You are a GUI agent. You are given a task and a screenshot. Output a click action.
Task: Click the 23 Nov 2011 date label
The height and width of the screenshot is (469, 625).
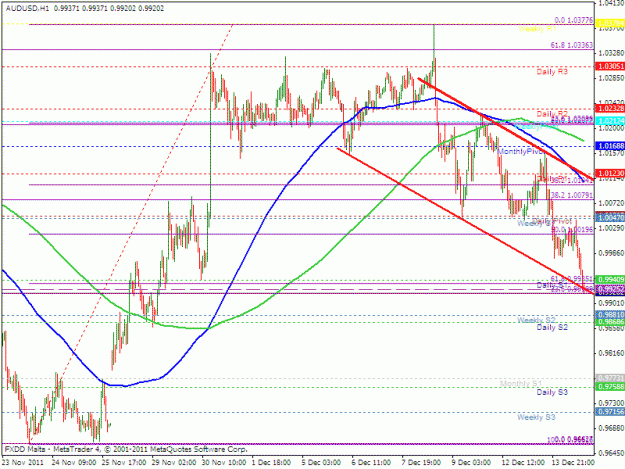pyautogui.click(x=23, y=462)
